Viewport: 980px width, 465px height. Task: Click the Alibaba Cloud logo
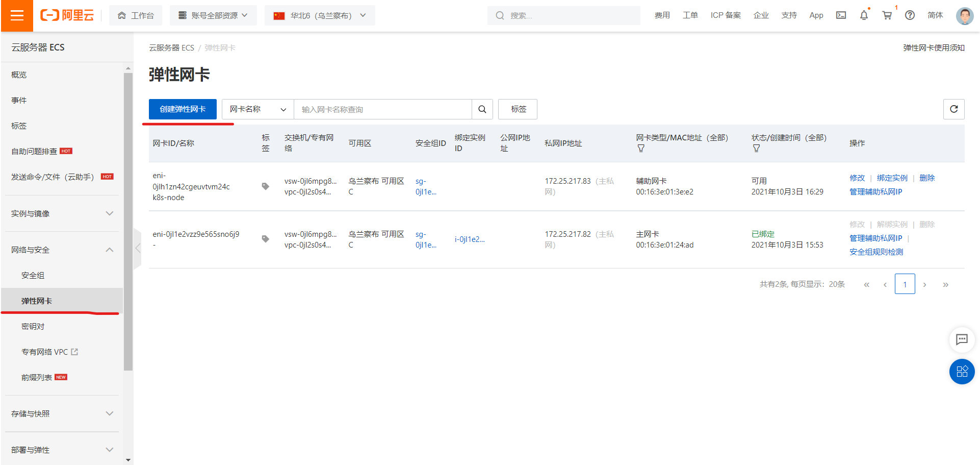point(67,15)
